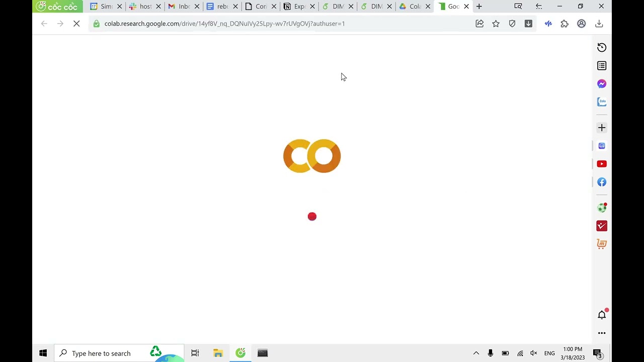This screenshot has width=644, height=362.
Task: Open Wi-Fi network settings in tray
Action: pyautogui.click(x=520, y=353)
